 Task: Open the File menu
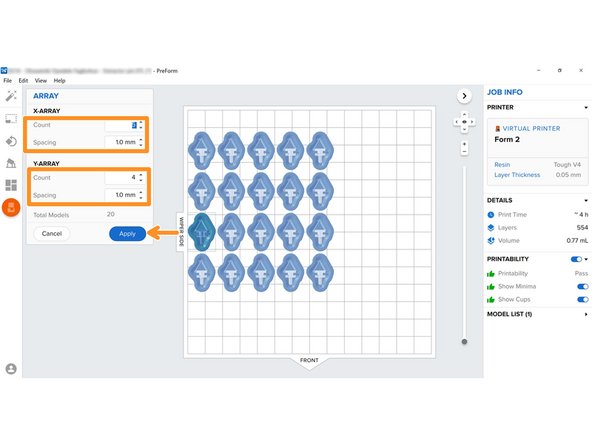8,80
